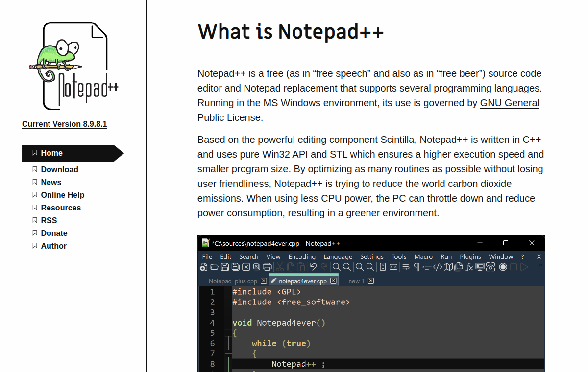Click the Stop recording square icon

[514, 267]
